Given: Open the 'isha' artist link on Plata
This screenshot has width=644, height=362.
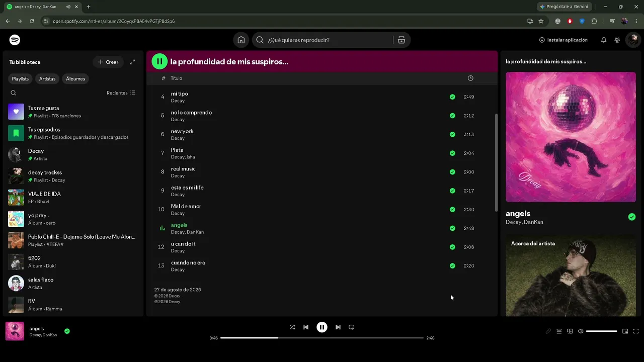Looking at the screenshot, I should 191,157.
